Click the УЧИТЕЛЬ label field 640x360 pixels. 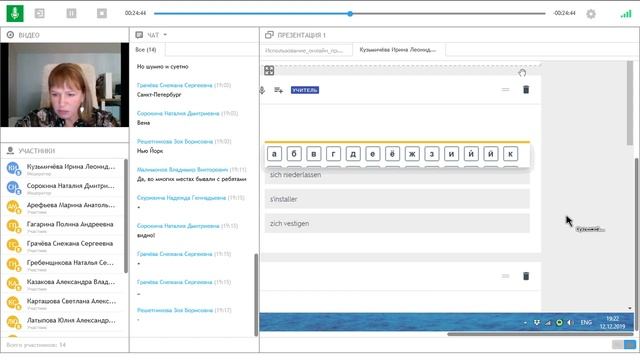tap(305, 90)
